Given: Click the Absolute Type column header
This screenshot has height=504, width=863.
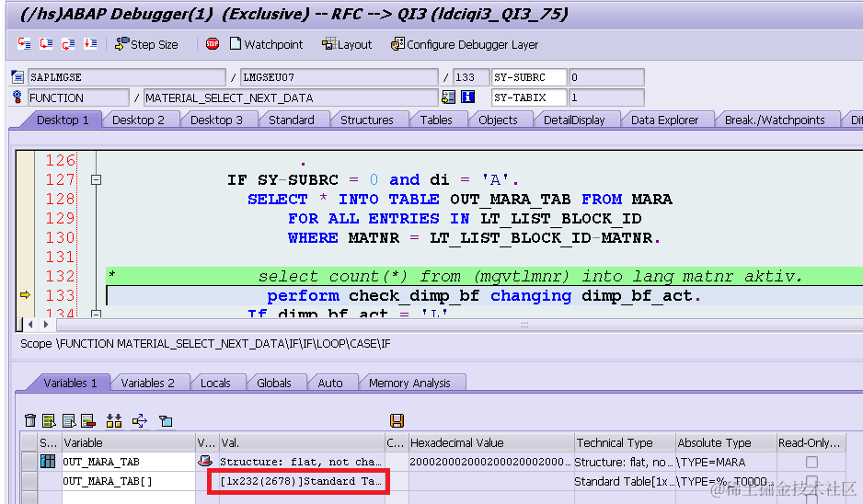Looking at the screenshot, I should point(725,442).
